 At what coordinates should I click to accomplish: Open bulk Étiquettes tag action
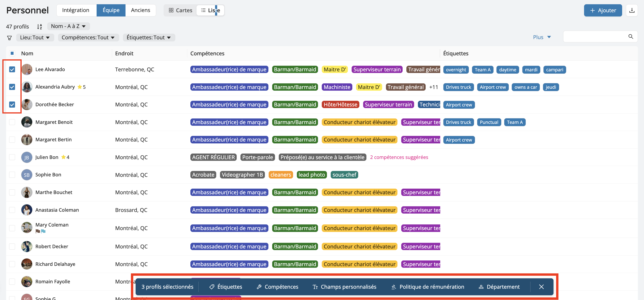tap(225, 287)
